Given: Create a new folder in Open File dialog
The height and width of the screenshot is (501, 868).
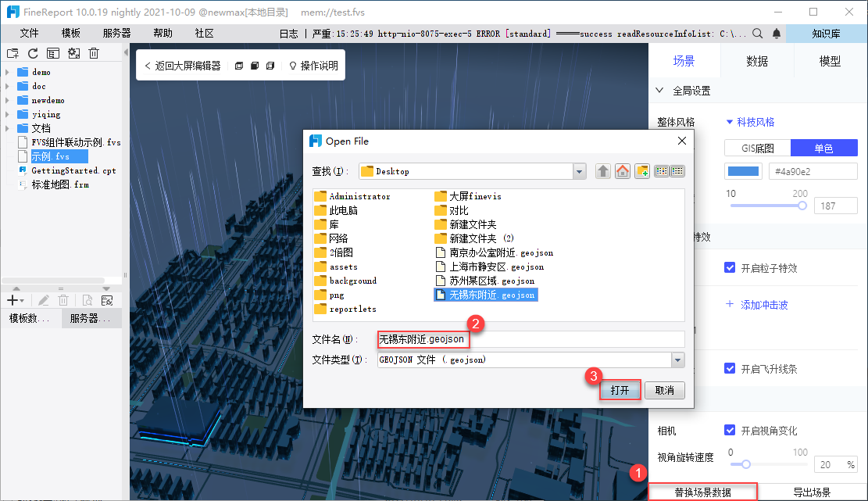Looking at the screenshot, I should click(x=641, y=171).
